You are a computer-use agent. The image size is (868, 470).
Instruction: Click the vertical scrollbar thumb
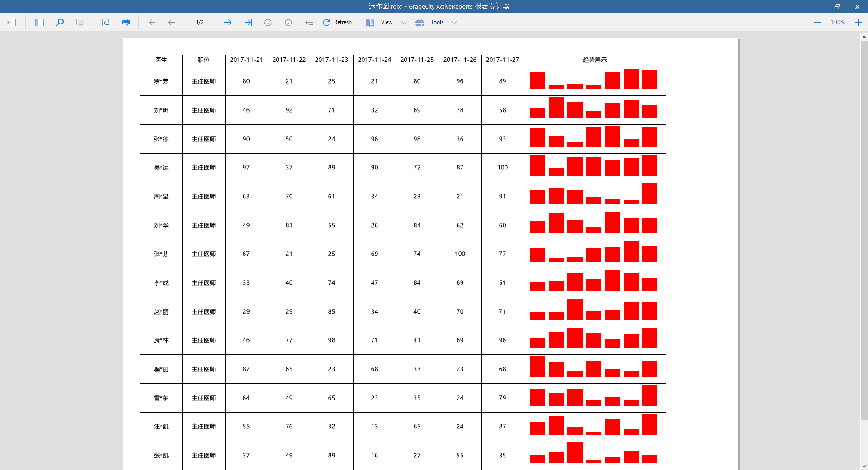click(864, 231)
